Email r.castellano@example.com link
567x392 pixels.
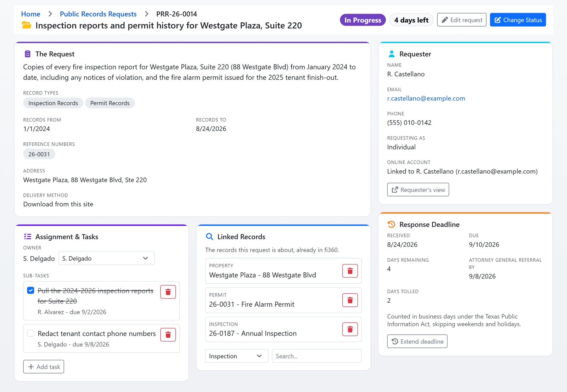[426, 98]
